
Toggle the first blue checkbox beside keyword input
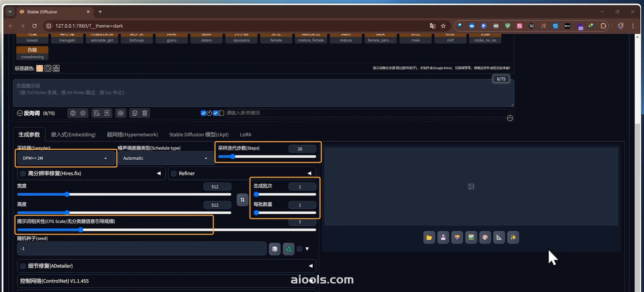204,113
